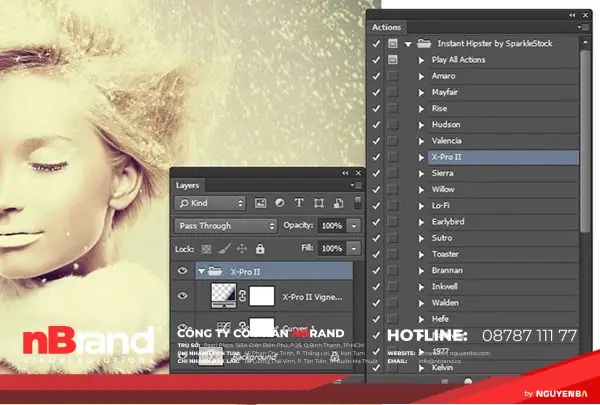This screenshot has height=405, width=600.
Task: Click the folder icon of Instant Hipster set
Action: [x=424, y=43]
